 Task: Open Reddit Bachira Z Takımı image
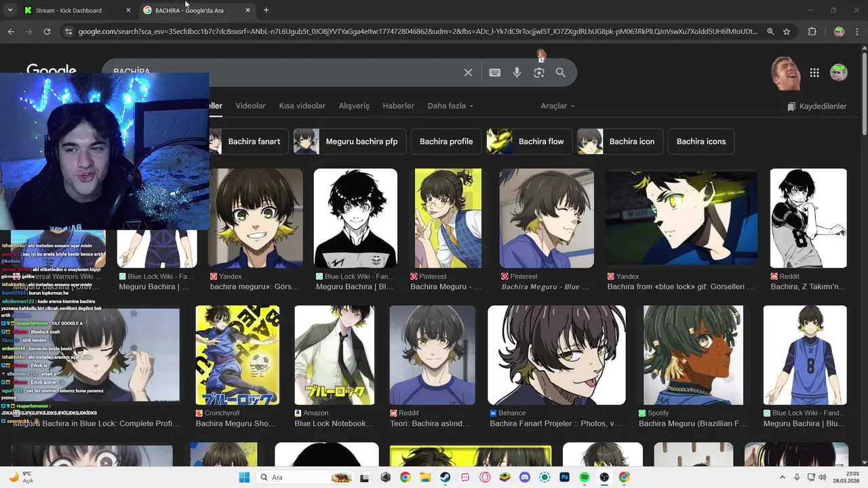(x=808, y=218)
